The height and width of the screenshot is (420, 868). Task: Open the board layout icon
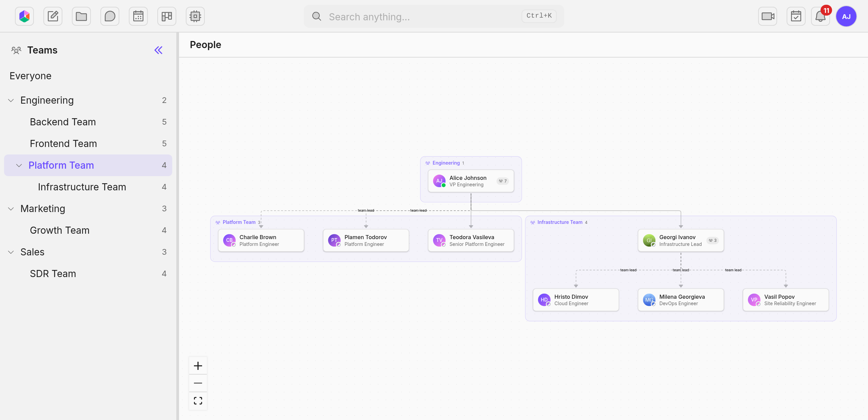pyautogui.click(x=167, y=16)
